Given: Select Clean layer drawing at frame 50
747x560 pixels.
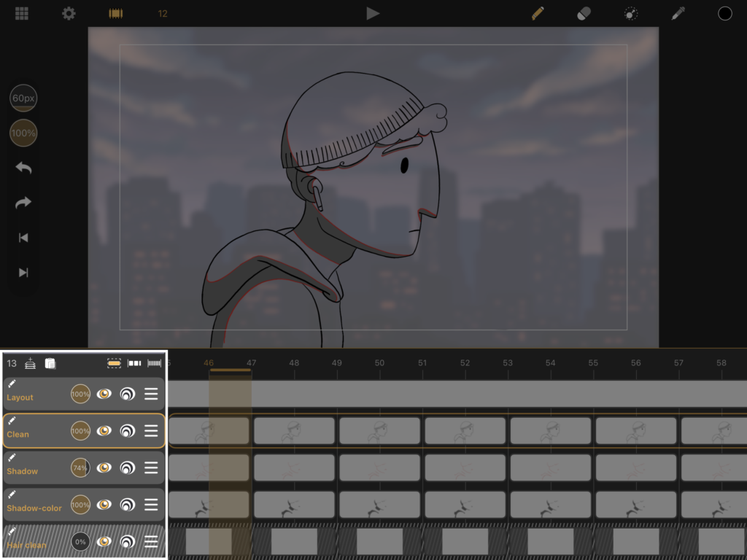Looking at the screenshot, I should tap(379, 431).
